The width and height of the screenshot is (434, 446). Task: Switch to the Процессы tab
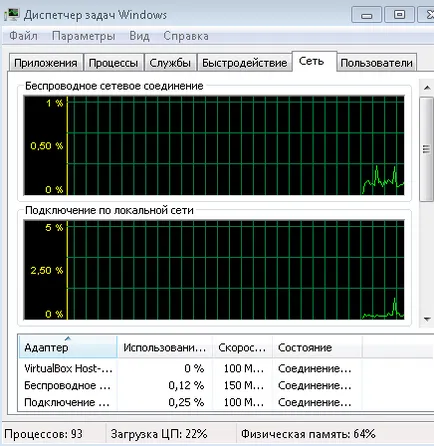point(113,63)
